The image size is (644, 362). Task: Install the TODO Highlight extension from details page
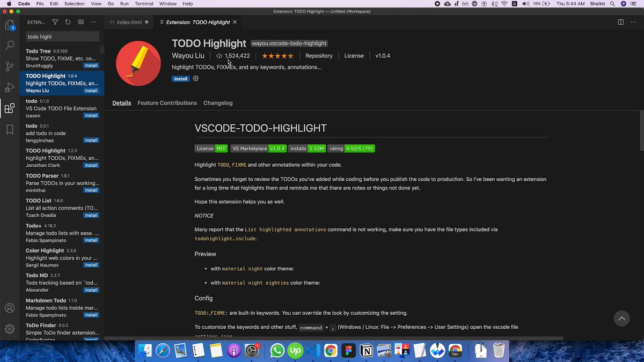(181, 79)
